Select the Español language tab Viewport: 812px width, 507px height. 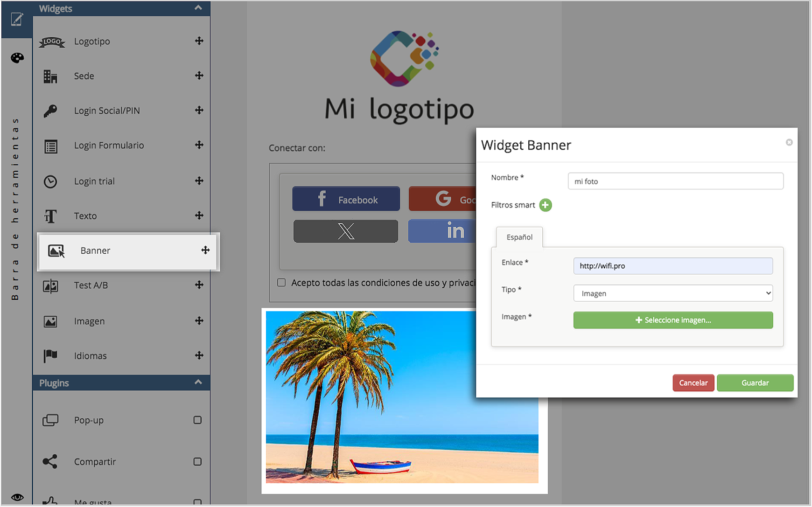519,237
